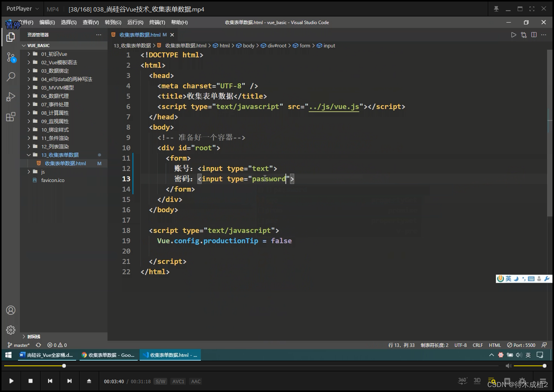Open the 帮助(H) menu
Image resolution: width=554 pixels, height=392 pixels.
coord(179,23)
